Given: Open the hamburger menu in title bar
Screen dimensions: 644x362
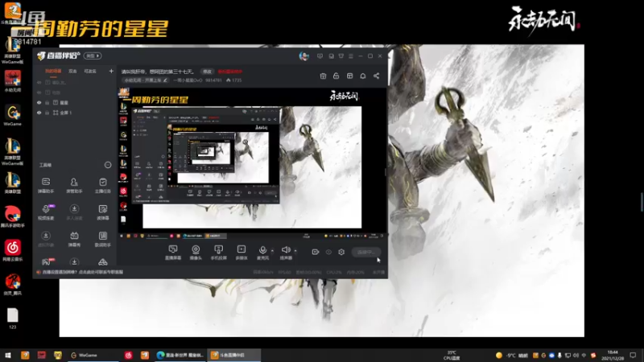Looking at the screenshot, I should point(351,56).
